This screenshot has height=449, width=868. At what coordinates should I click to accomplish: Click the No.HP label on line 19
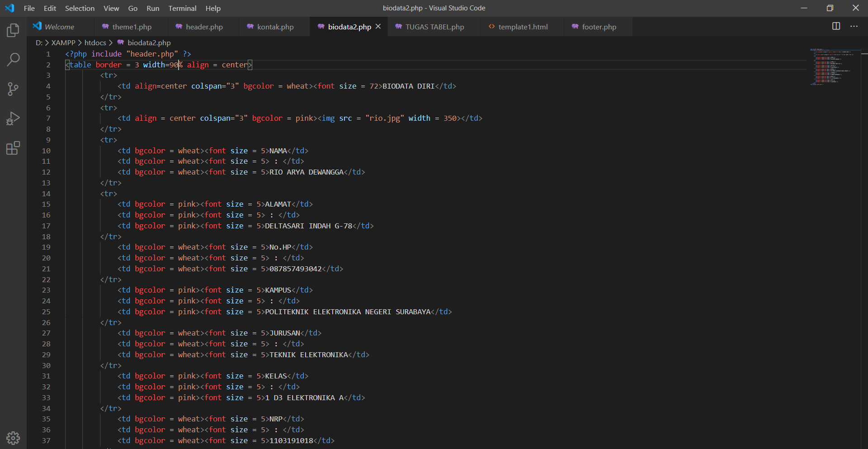tap(280, 247)
